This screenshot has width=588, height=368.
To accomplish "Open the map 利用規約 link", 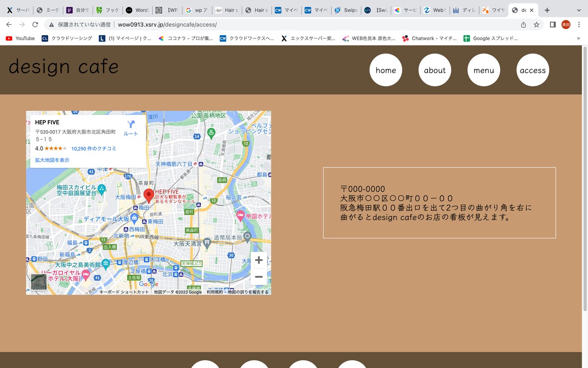I will 214,292.
